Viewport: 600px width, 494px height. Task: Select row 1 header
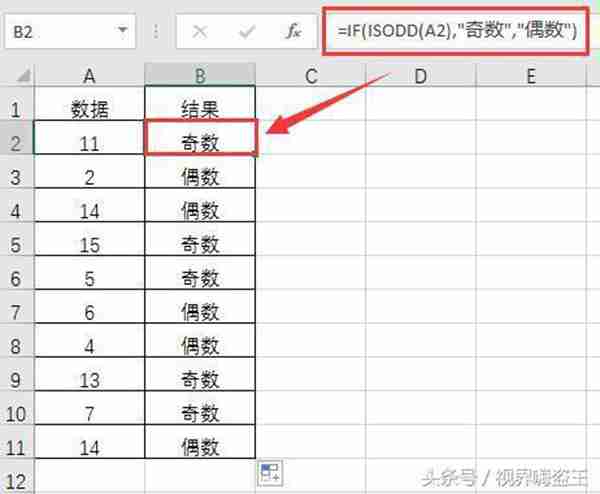16,104
